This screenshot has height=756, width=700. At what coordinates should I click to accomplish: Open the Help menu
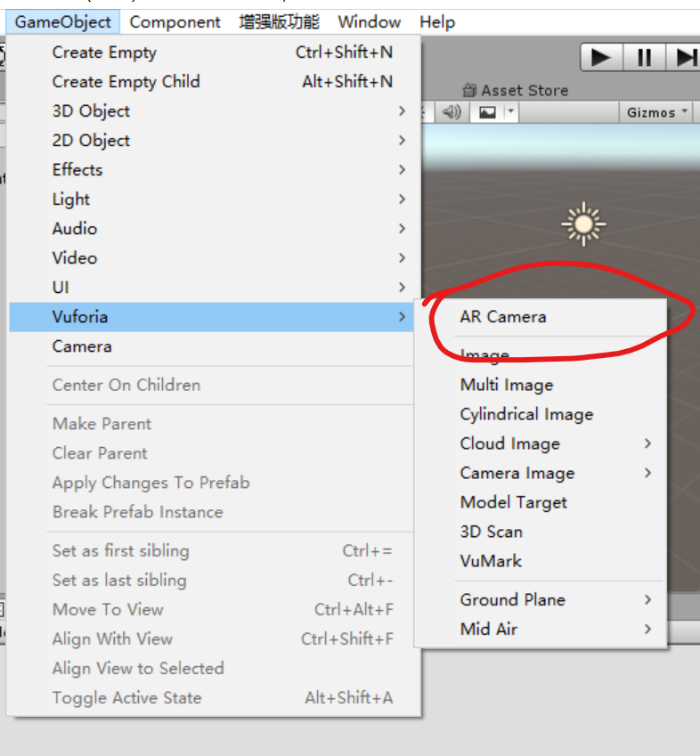(437, 21)
